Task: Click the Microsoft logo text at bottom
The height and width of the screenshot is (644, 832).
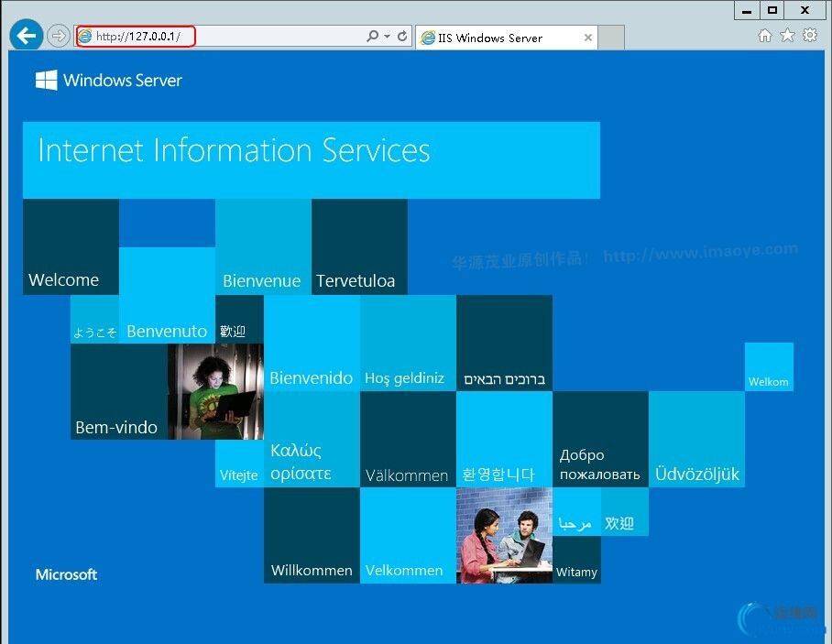Action: pos(66,574)
